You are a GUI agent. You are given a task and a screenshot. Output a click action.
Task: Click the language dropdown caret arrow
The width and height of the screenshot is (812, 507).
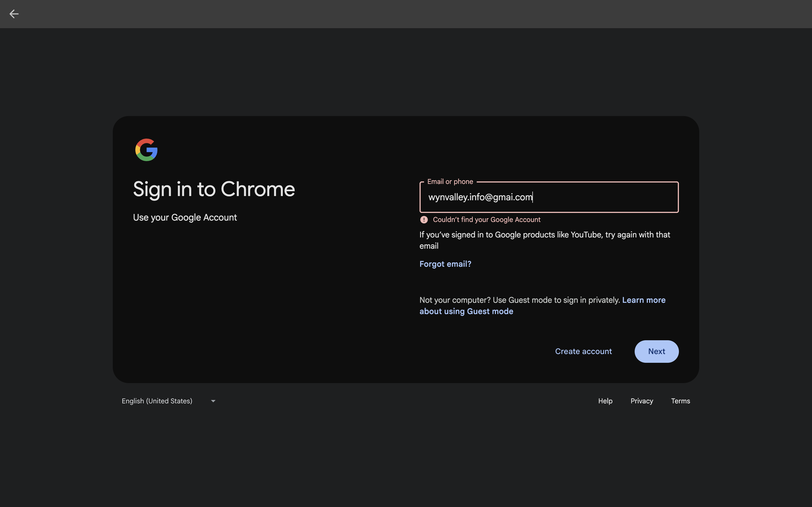[x=213, y=401]
